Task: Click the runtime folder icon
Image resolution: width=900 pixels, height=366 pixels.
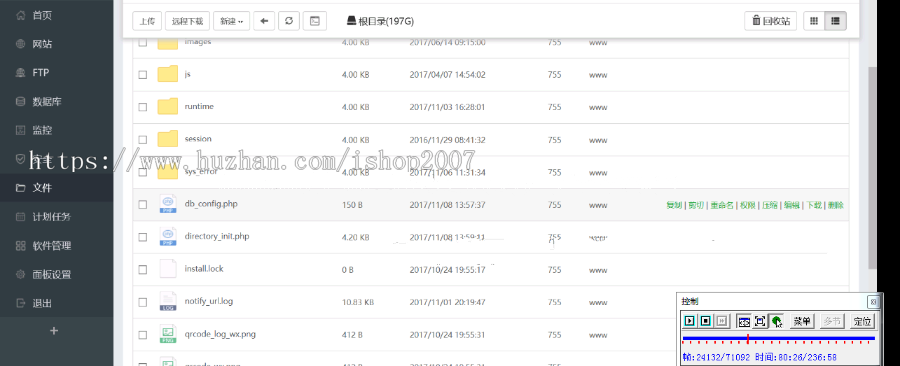Action: point(168,107)
